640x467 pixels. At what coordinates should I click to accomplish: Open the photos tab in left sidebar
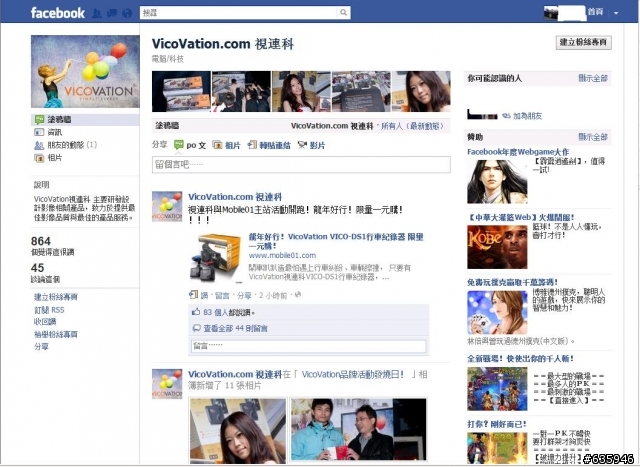point(55,158)
